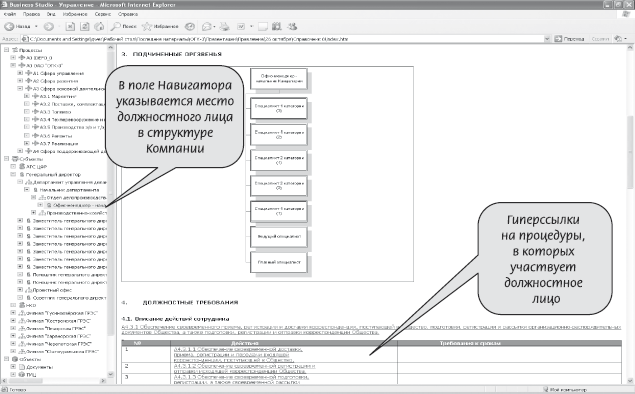Image resolution: width=635 pixels, height=394 pixels.
Task: Click the Мой компьютер zone status icon
Action: (545, 390)
